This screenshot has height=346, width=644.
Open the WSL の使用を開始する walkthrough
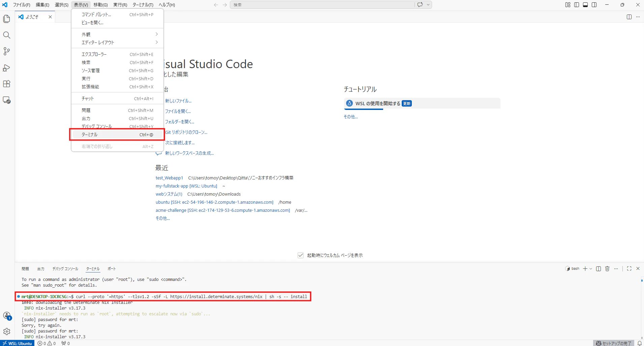[x=422, y=104]
